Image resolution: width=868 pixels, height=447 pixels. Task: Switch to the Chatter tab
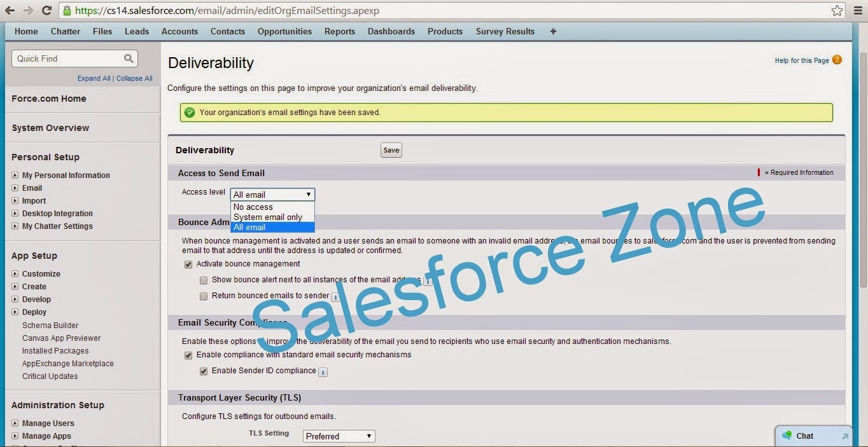click(x=66, y=31)
